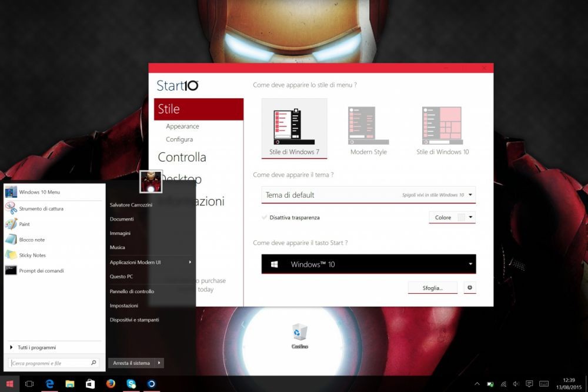Image resolution: width=588 pixels, height=392 pixels.
Task: Open Documenti in start menu
Action: point(122,220)
